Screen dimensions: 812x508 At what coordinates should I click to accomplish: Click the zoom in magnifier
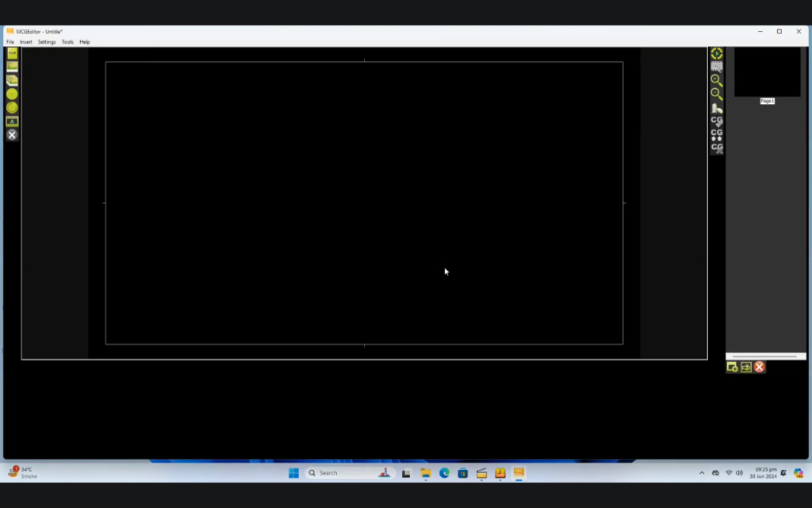(x=717, y=80)
